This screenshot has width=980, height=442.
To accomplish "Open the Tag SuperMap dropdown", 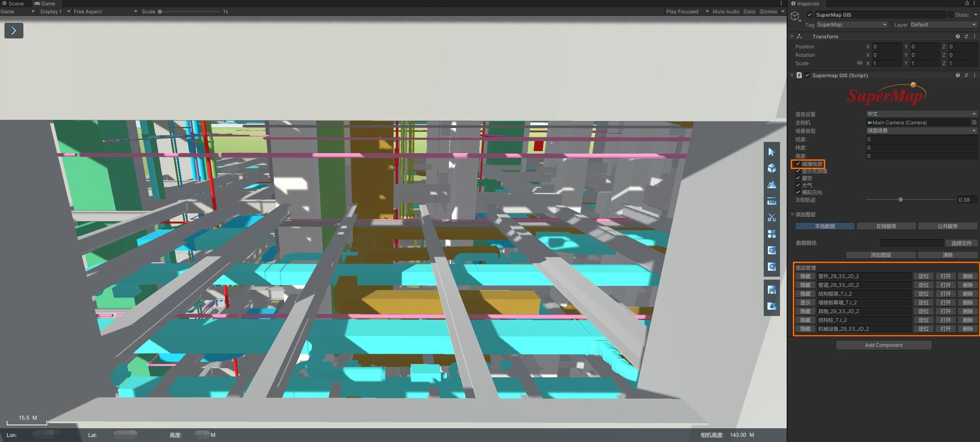I will pyautogui.click(x=852, y=25).
